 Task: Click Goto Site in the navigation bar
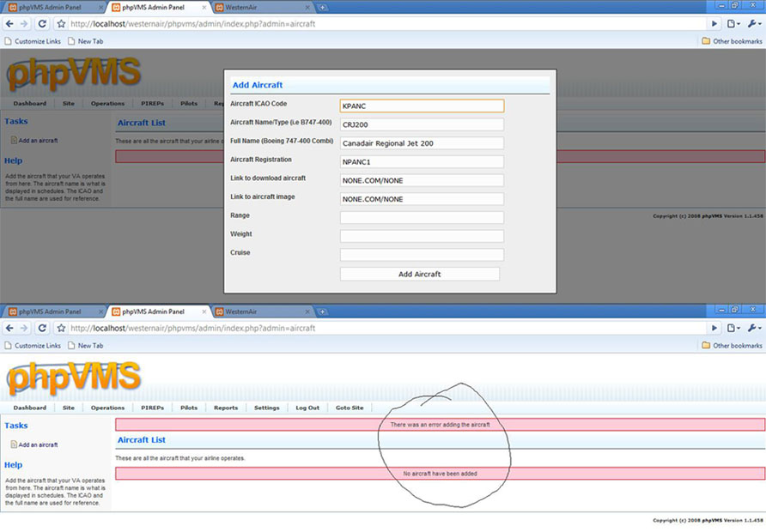pos(350,408)
